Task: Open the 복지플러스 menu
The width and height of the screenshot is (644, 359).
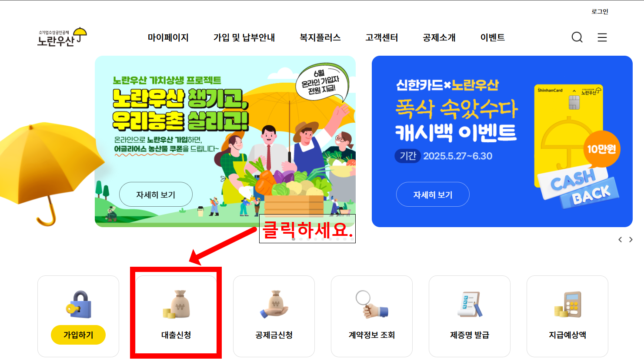Action: coord(320,37)
